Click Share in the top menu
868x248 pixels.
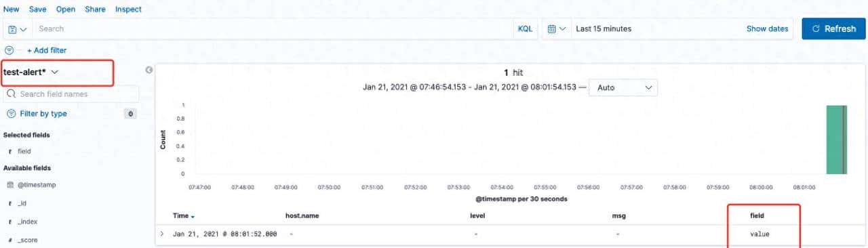pos(95,9)
